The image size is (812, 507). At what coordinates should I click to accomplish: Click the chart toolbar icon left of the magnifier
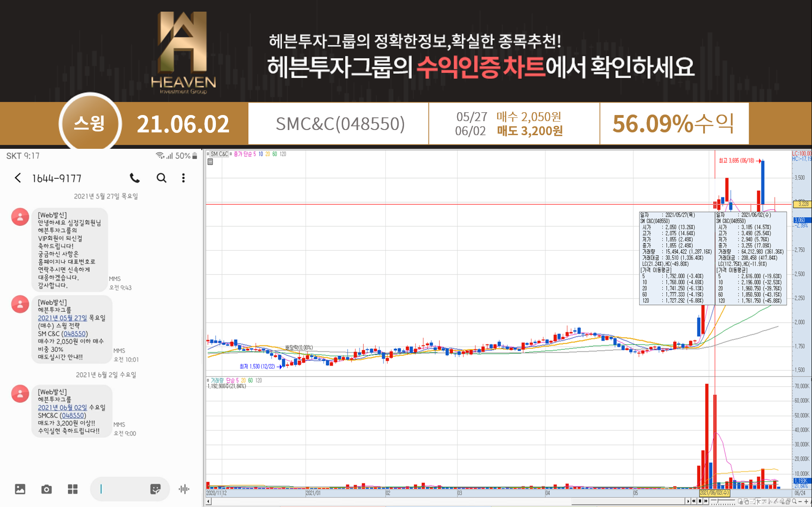(x=788, y=501)
